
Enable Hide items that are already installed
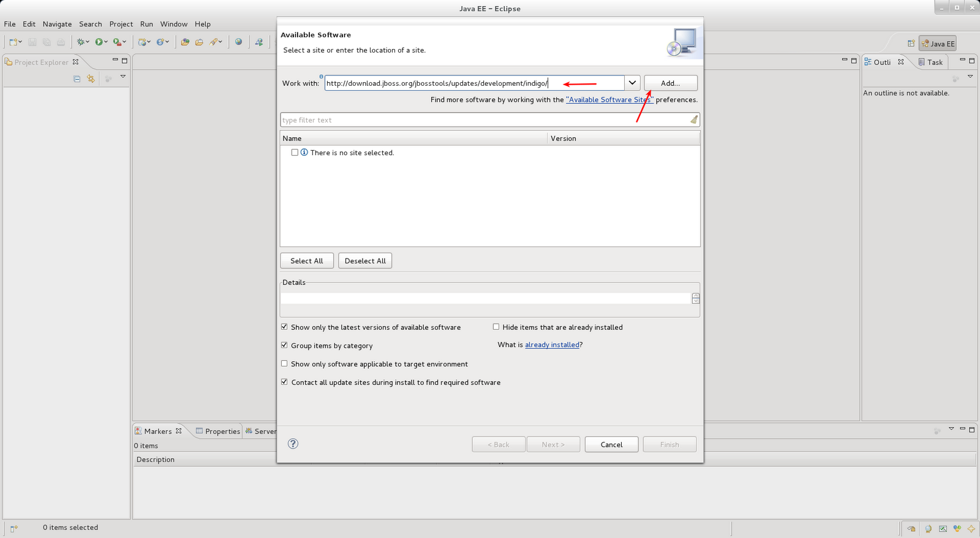click(496, 327)
